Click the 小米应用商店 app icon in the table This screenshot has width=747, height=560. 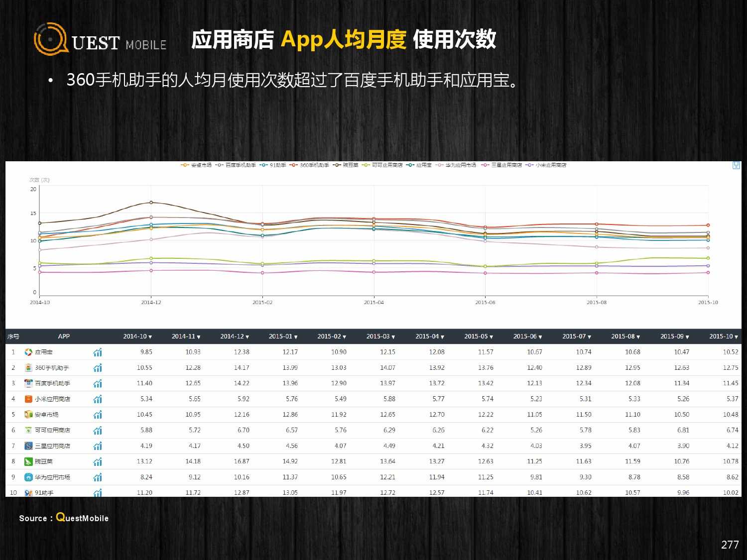(x=28, y=399)
